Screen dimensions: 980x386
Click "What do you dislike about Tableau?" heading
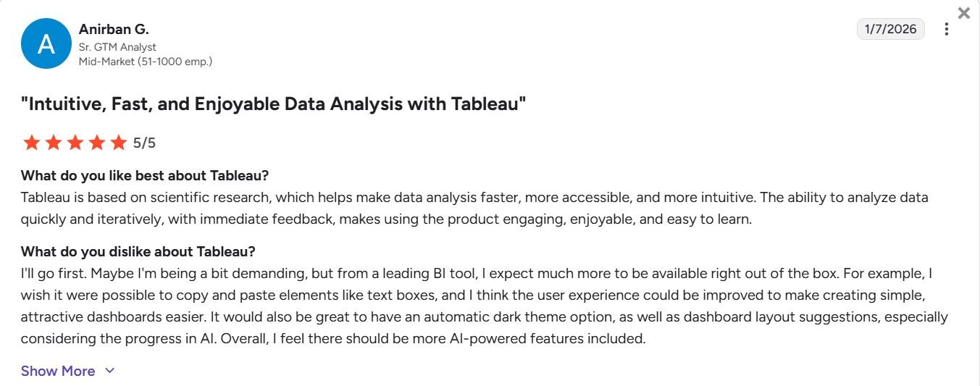(138, 251)
